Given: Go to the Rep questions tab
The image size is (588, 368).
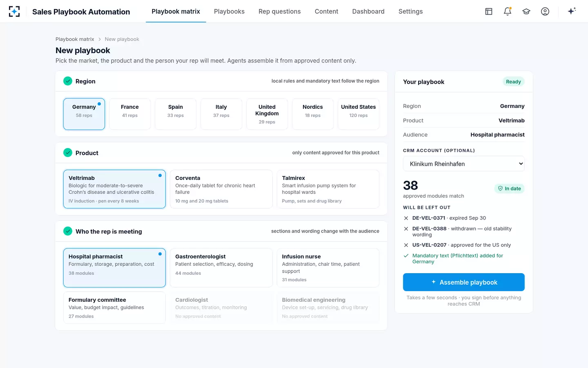Looking at the screenshot, I should tap(280, 11).
